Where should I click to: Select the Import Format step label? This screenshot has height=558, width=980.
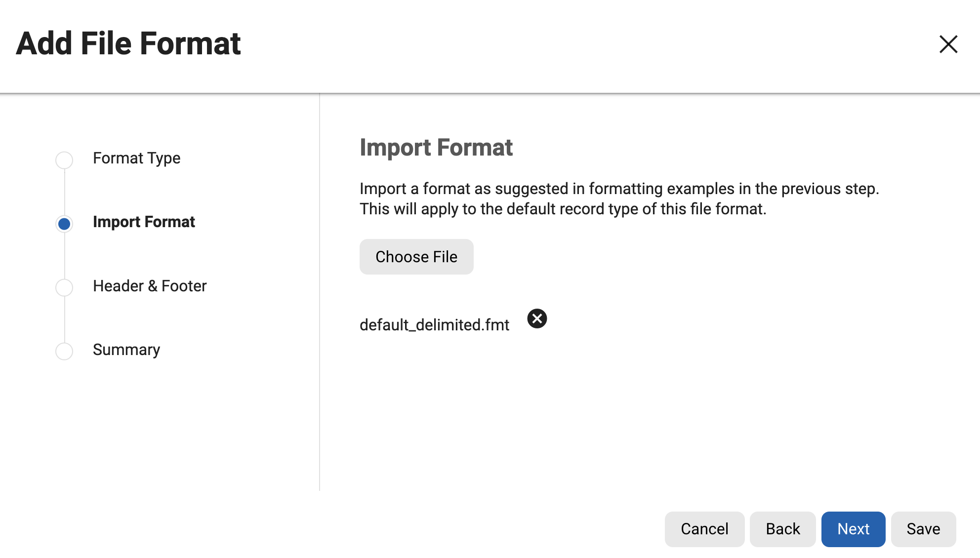144,222
